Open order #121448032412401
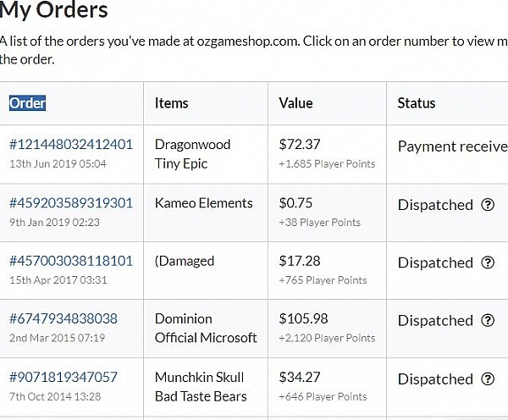 [x=71, y=144]
